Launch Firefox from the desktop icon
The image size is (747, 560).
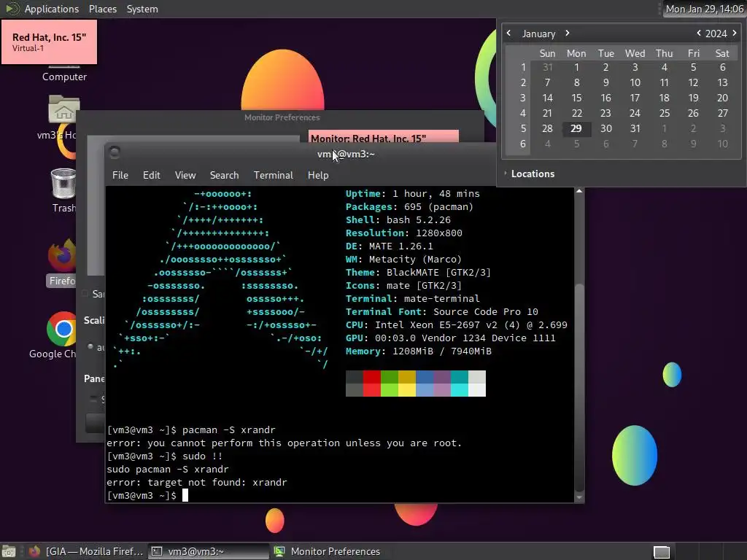click(x=62, y=262)
